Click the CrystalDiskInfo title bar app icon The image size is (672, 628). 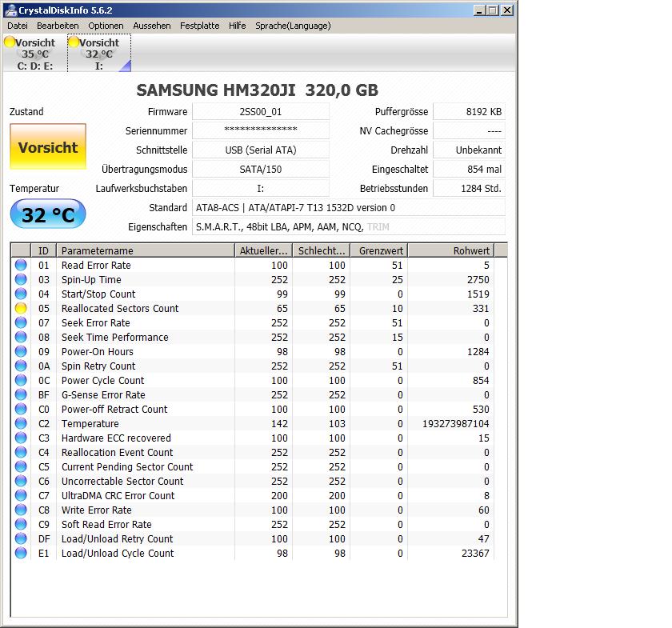click(x=10, y=10)
